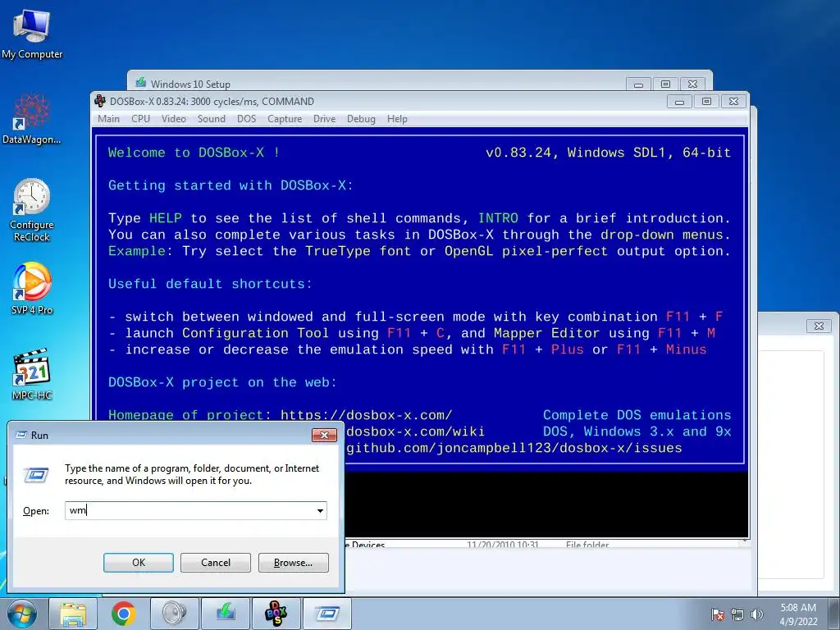The width and height of the screenshot is (840, 630).
Task: Open Action Center flag in tray
Action: click(x=717, y=614)
